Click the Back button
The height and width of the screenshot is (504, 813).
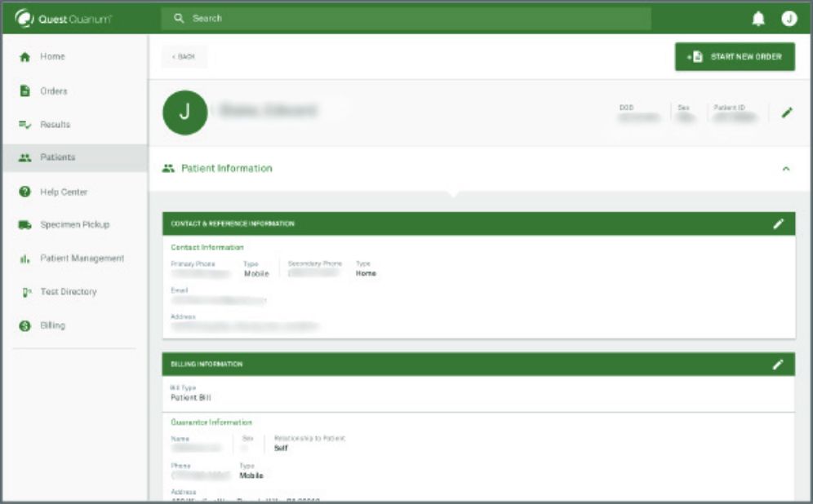click(x=184, y=56)
